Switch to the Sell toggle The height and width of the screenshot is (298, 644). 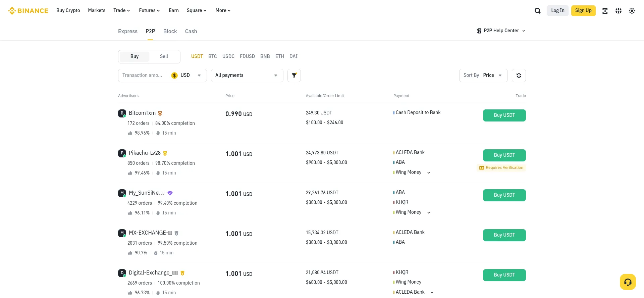164,56
